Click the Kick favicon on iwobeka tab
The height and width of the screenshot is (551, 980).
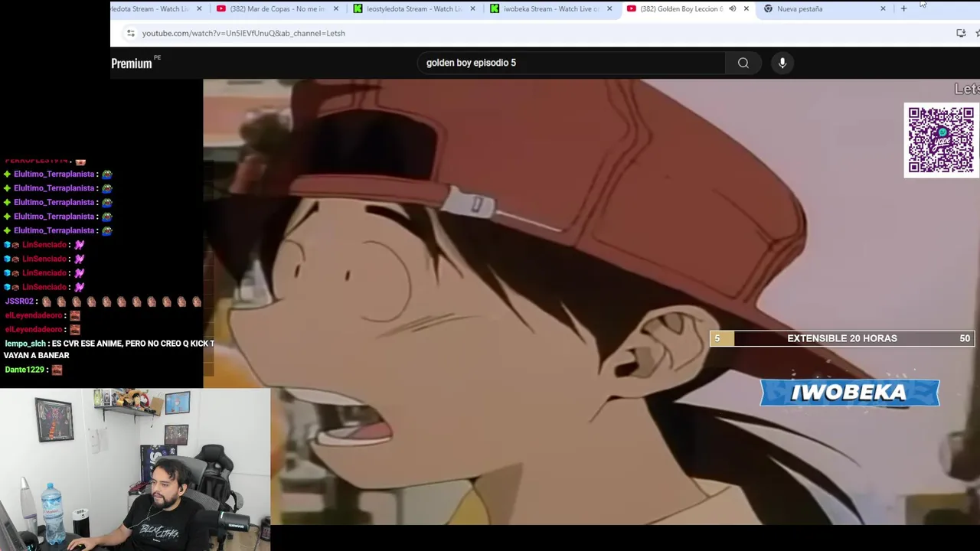pos(495,8)
